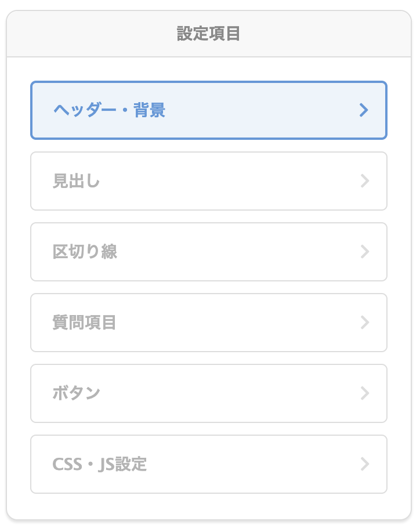Click the chevron arrow beside ボタン
Viewport: 420px width, 528px height.
365,393
